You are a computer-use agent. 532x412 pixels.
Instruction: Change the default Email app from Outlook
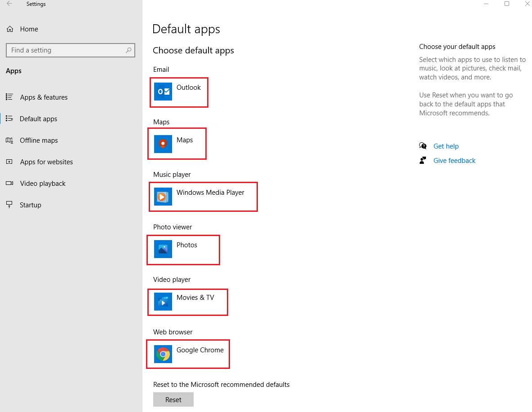tap(179, 92)
